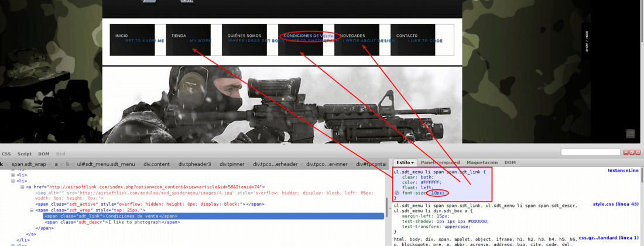
Task: Click the INICIO menu item on the site
Action: pyautogui.click(x=122, y=36)
